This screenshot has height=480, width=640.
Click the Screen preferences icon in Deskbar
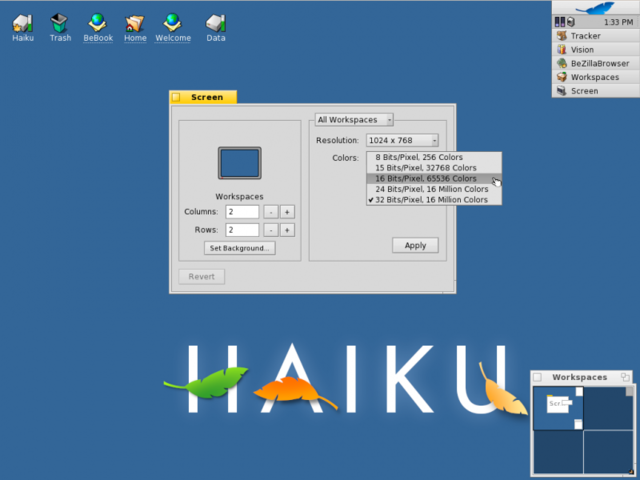pos(562,91)
